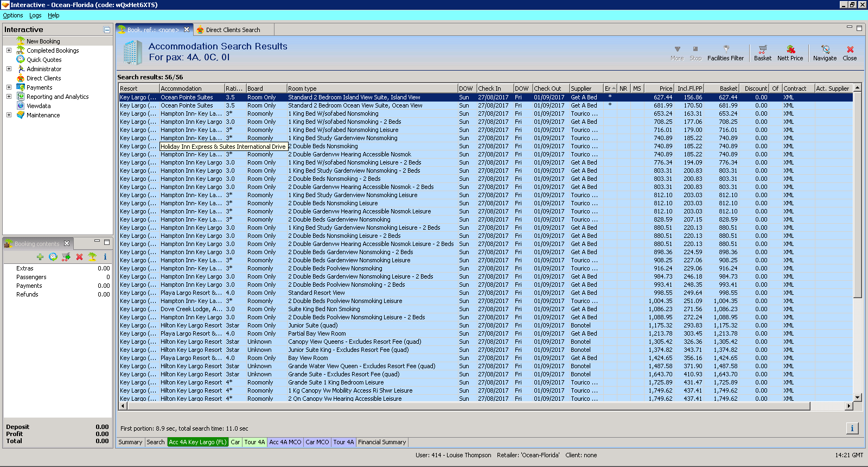The width and height of the screenshot is (868, 467).
Task: Open the Logs menu
Action: click(x=35, y=15)
